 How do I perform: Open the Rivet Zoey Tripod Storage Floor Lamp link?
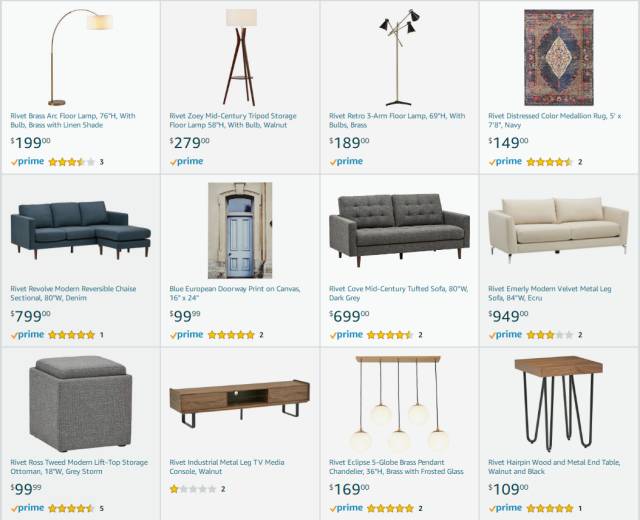pyautogui.click(x=233, y=120)
